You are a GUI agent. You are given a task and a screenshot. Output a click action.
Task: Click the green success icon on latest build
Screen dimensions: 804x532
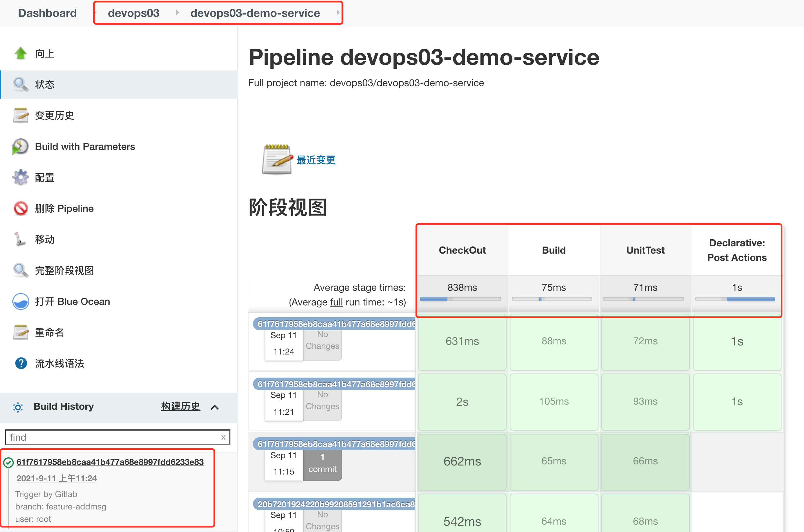click(8, 462)
